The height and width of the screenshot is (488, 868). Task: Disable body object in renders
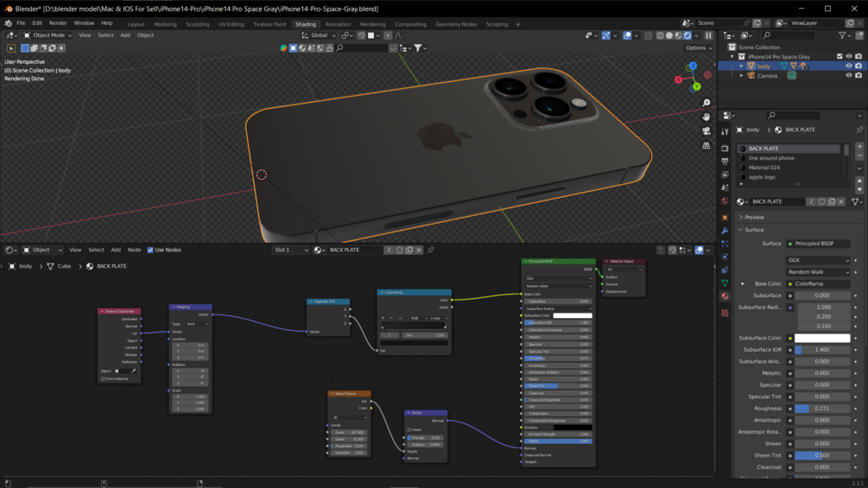[x=858, y=66]
